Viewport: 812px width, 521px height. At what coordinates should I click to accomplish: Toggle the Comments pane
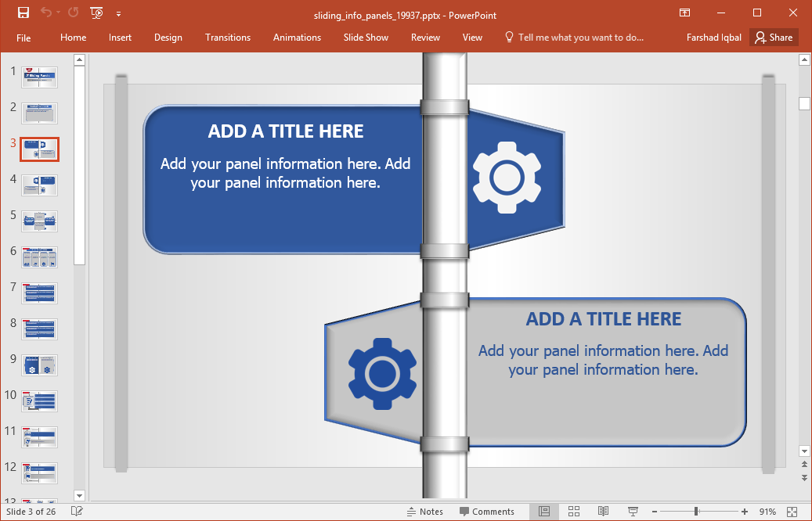[x=487, y=511]
